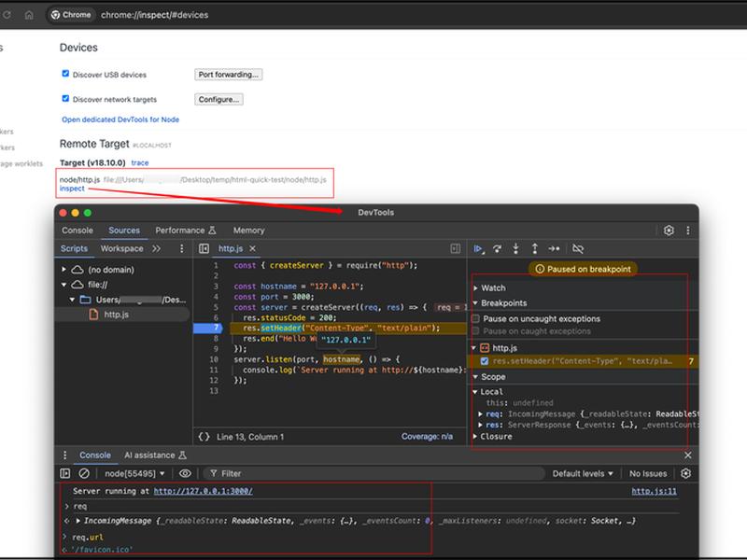The height and width of the screenshot is (560, 747).
Task: Toggle the navigator sidebar icon
Action: click(x=204, y=248)
